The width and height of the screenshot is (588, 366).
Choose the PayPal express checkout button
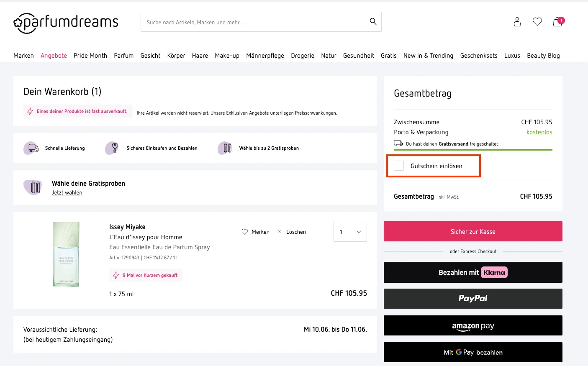[x=473, y=299]
